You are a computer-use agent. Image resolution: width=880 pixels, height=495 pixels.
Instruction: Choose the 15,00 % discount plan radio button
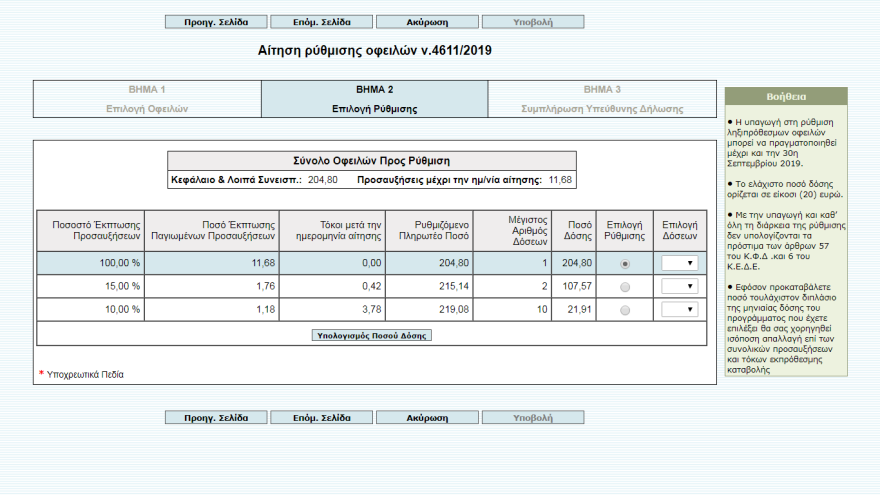625,287
